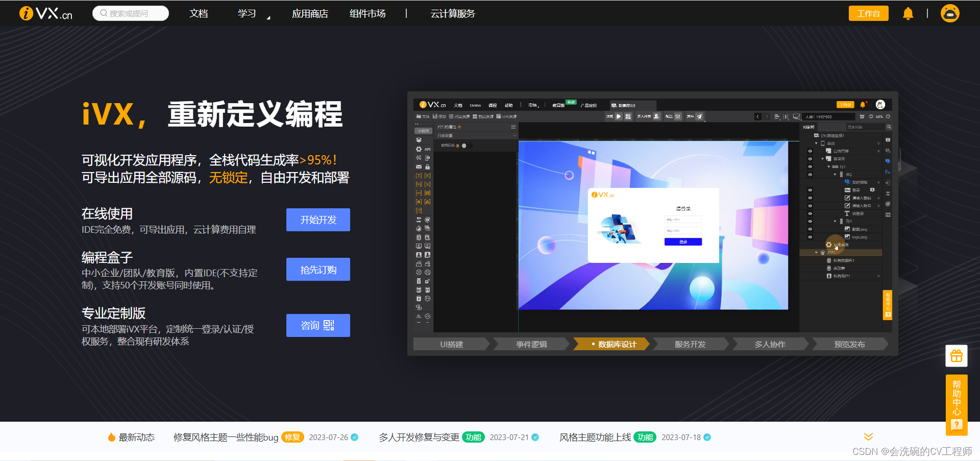This screenshot has height=461, width=980.
Task: Open the 应用商店 page
Action: (x=310, y=13)
